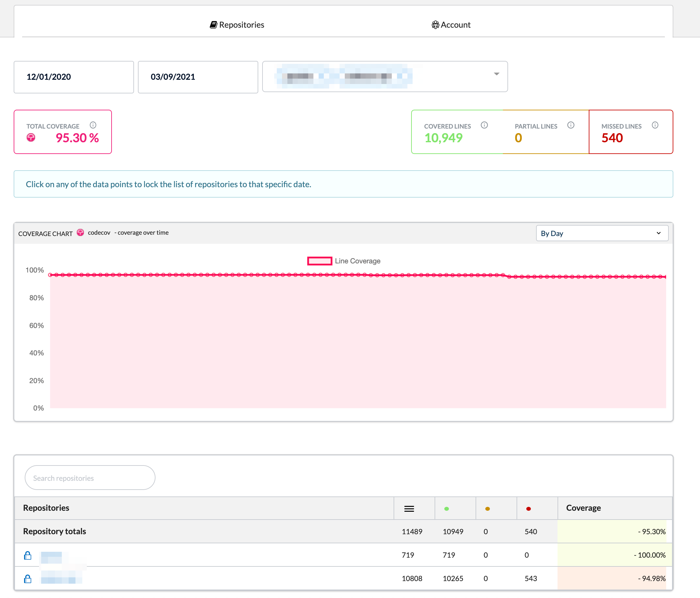Viewport: 700px width, 598px height.
Task: Click the orange partial-lines column dot
Action: [x=487, y=509]
